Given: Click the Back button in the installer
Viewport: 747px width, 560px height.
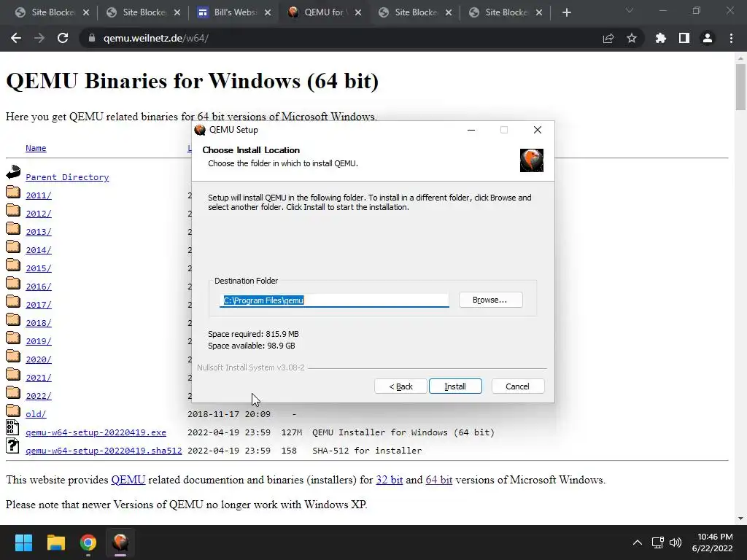Looking at the screenshot, I should coord(400,386).
